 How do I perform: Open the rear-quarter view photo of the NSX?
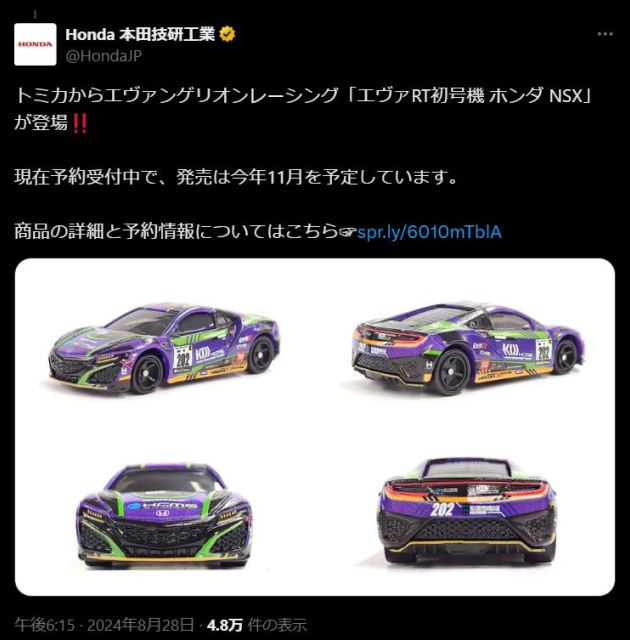tap(469, 349)
